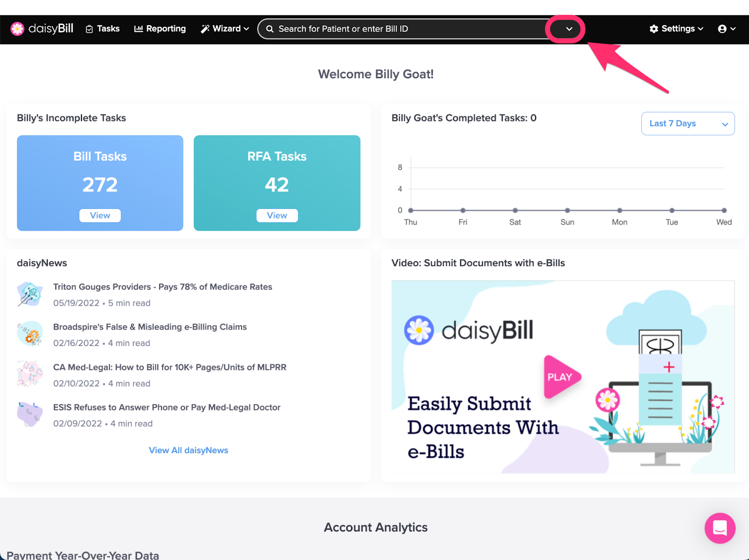Screen dimensions: 749x560
Task: Click the Settings gear icon
Action: [654, 29]
